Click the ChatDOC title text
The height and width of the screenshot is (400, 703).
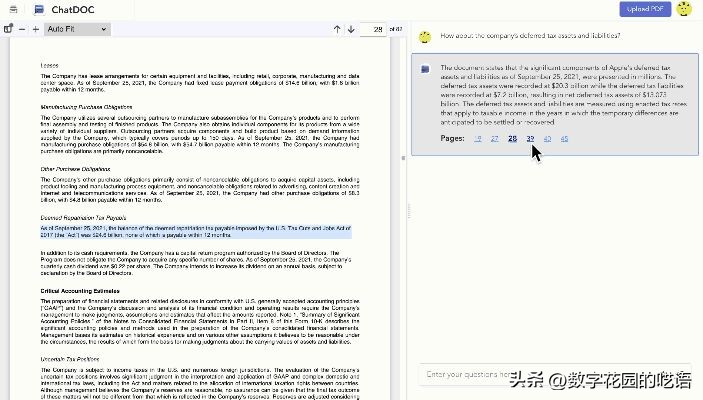[x=73, y=9]
